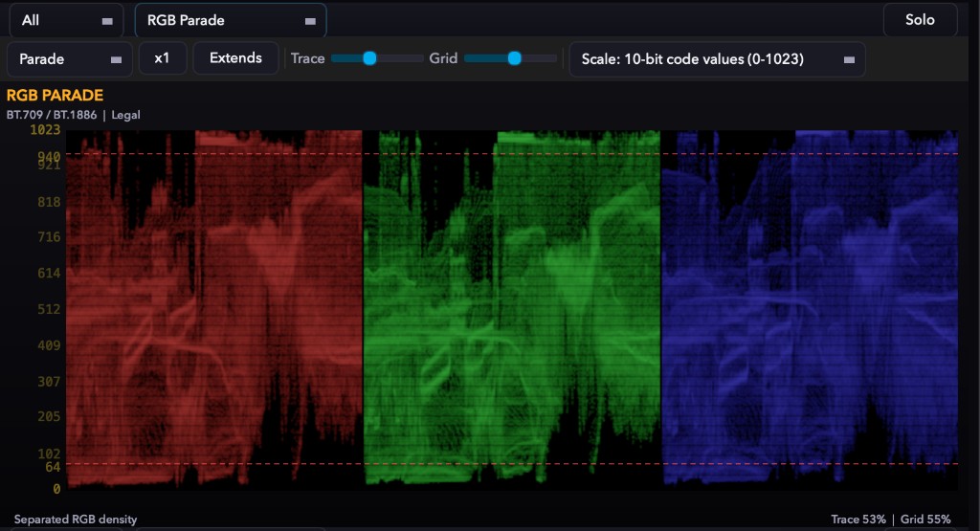Open the All channel dropdown
Screen dimensions: 980x531
66,20
